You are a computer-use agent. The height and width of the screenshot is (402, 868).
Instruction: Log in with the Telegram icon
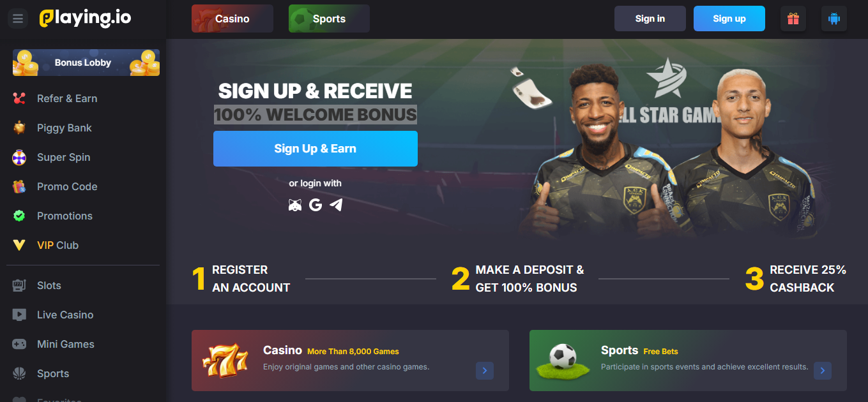coord(336,205)
